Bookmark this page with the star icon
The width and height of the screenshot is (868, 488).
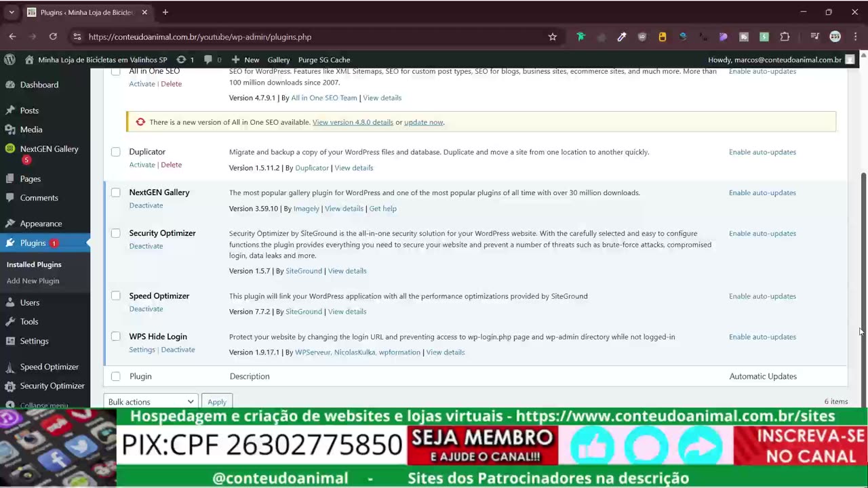553,37
